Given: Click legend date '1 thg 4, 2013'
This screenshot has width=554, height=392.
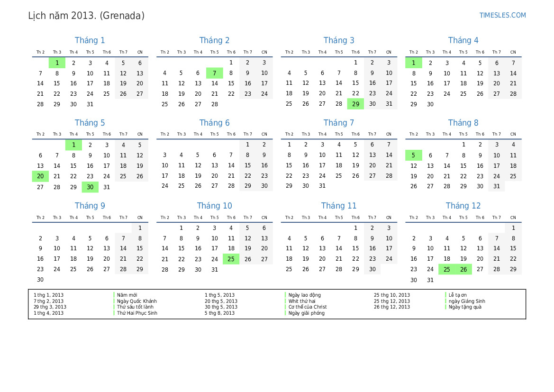Looking at the screenshot, I should pos(48,313).
